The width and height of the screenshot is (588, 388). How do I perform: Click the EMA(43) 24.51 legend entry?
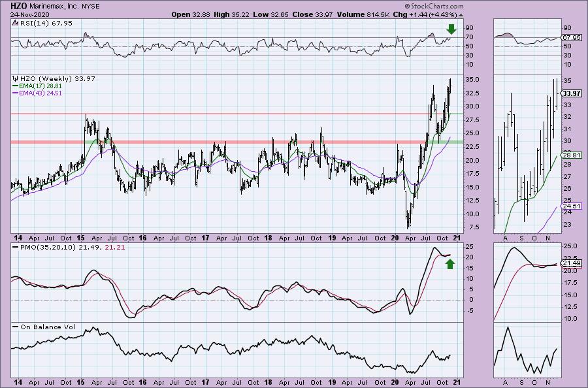coord(41,93)
